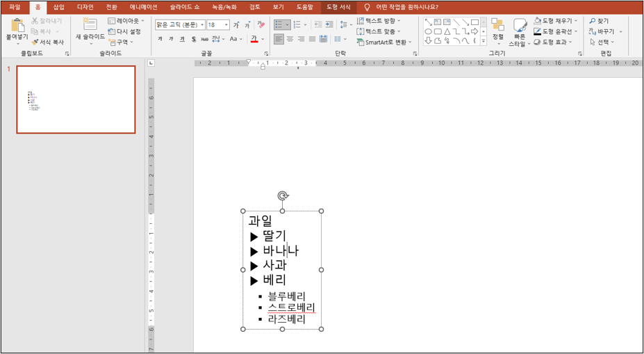The width and height of the screenshot is (644, 354).
Task: Switch to Shape Format (도형 서식) tab
Action: coord(339,7)
